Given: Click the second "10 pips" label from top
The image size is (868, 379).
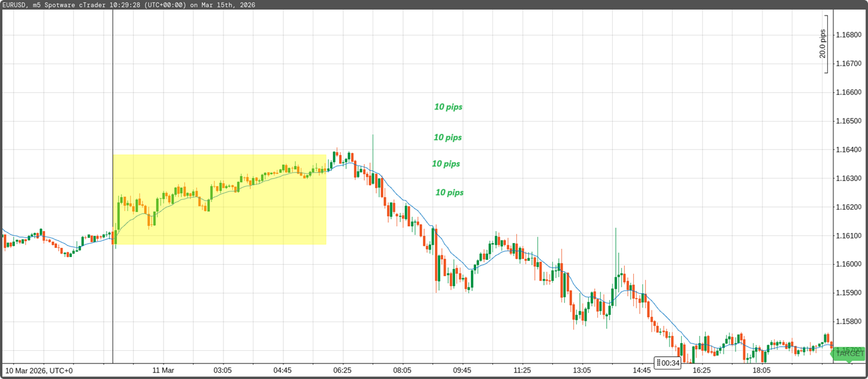Looking at the screenshot, I should click(447, 137).
